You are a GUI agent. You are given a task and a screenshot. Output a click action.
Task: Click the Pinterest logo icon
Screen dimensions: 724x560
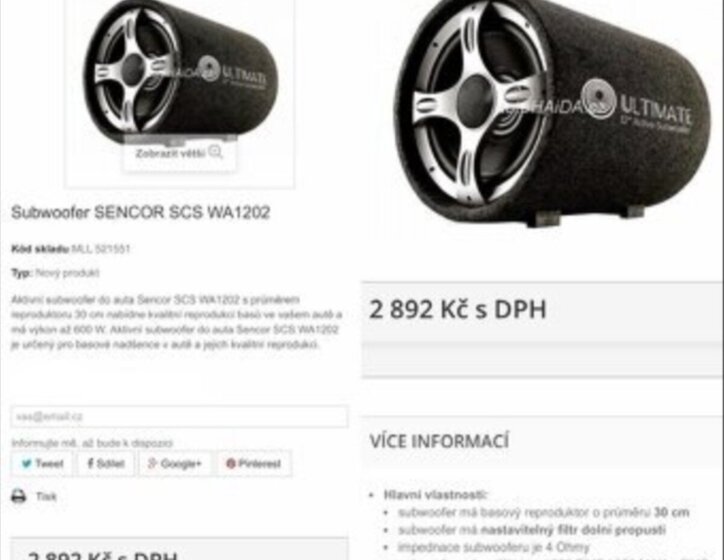(x=231, y=464)
